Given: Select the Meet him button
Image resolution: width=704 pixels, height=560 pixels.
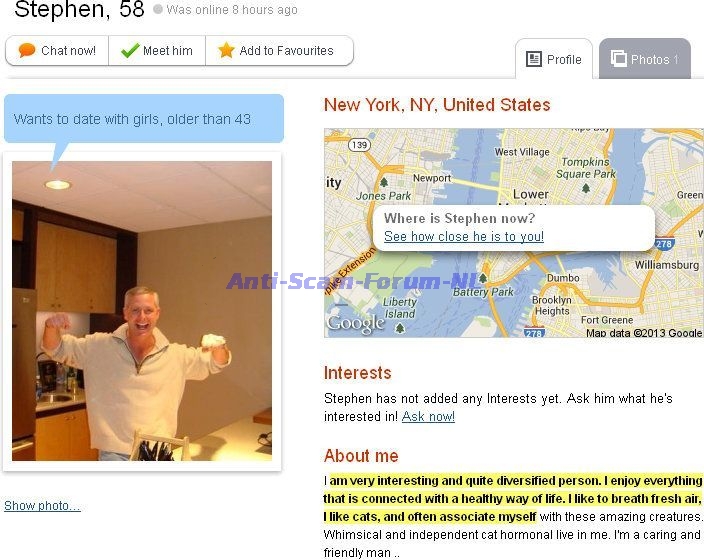Looking at the screenshot, I should (x=157, y=50).
